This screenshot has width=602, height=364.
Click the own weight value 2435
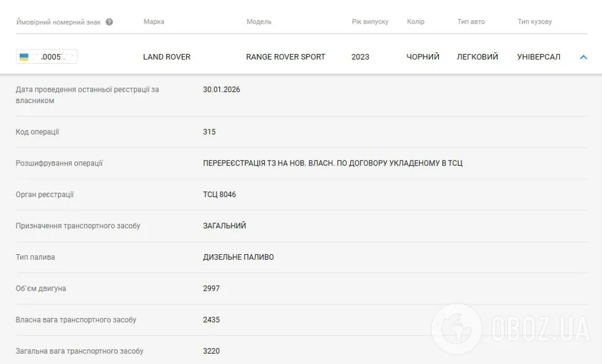pos(212,319)
